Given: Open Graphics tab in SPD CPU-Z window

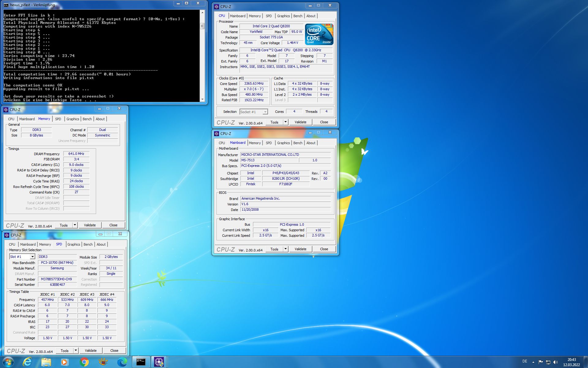Looking at the screenshot, I should click(x=73, y=244).
